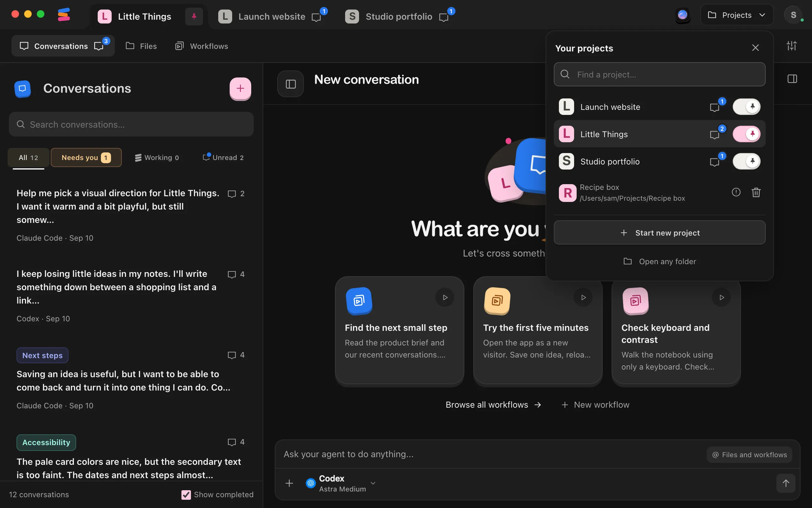Toggle pin switch for Studio portfolio project

click(746, 161)
